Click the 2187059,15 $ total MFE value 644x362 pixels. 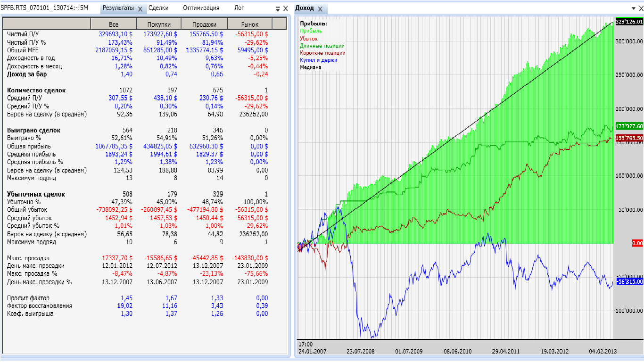pos(114,50)
